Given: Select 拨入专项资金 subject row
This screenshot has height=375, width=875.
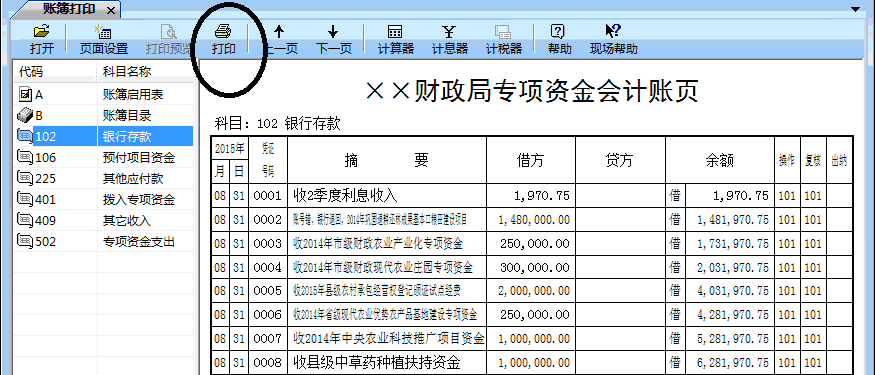Looking at the screenshot, I should pos(104,200).
